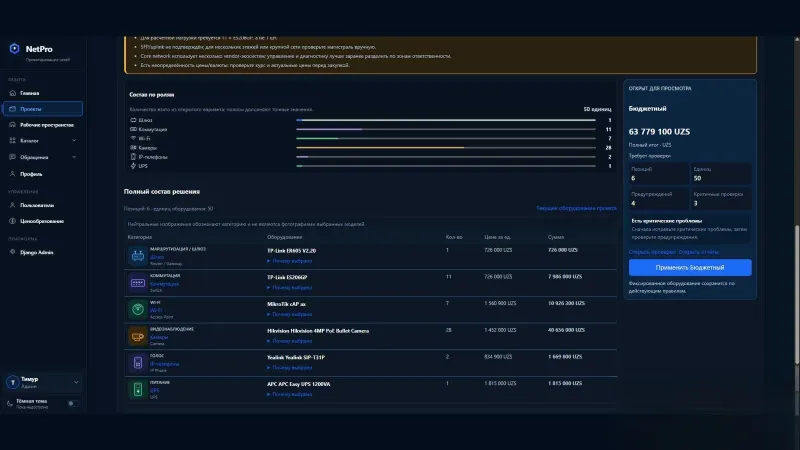The height and width of the screenshot is (450, 800).
Task: Click the Открыть отчёты link
Action: pos(698,252)
